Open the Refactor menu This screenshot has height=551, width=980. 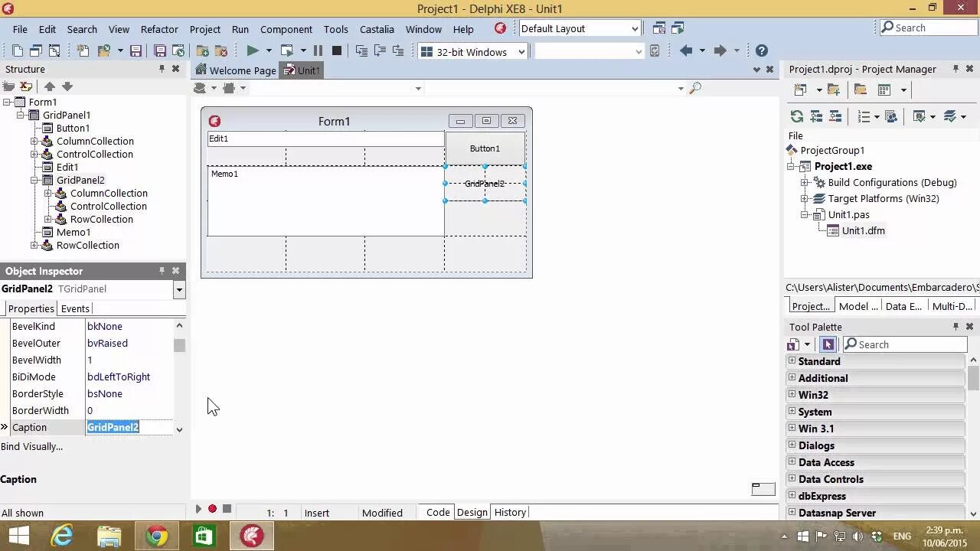159,29
